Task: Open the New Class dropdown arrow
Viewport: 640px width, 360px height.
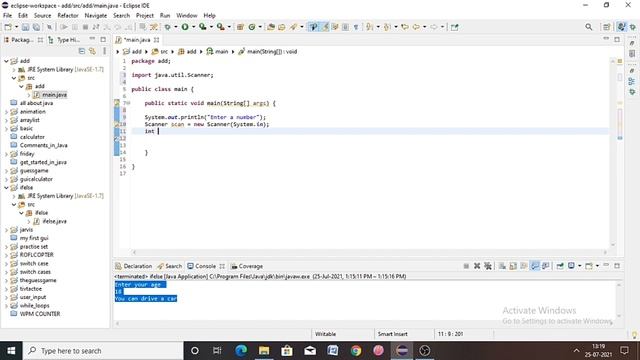Action: click(260, 27)
